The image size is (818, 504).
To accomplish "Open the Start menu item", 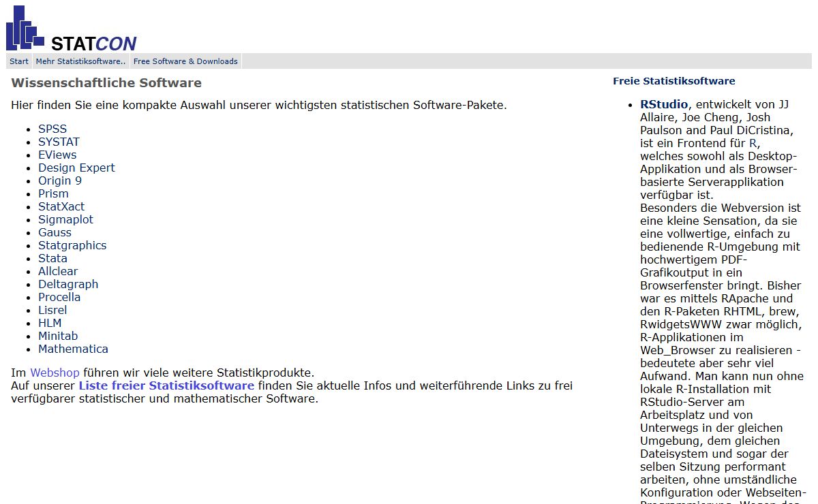I will point(19,61).
